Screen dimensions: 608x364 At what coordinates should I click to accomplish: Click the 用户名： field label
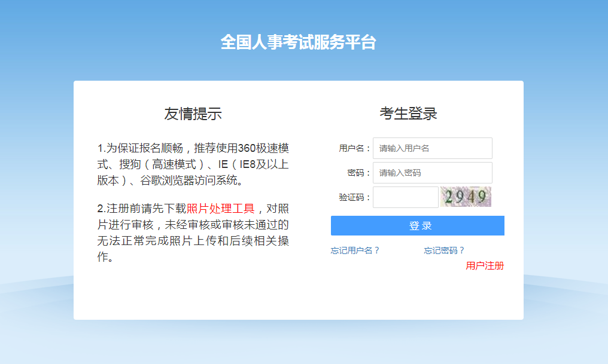(x=355, y=148)
